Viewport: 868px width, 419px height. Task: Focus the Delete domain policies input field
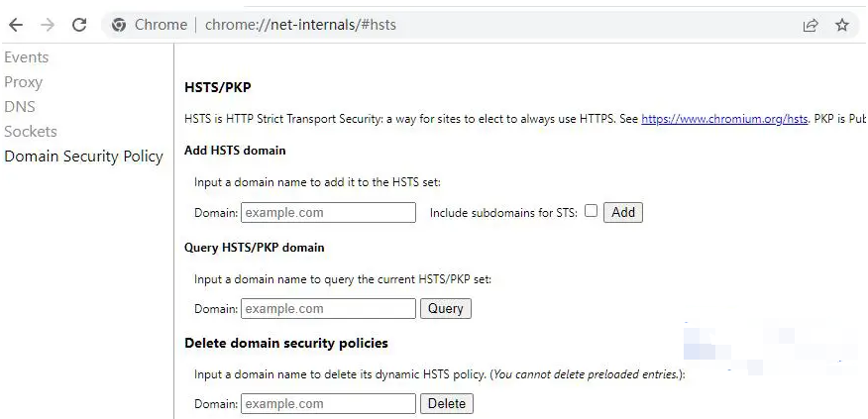328,403
